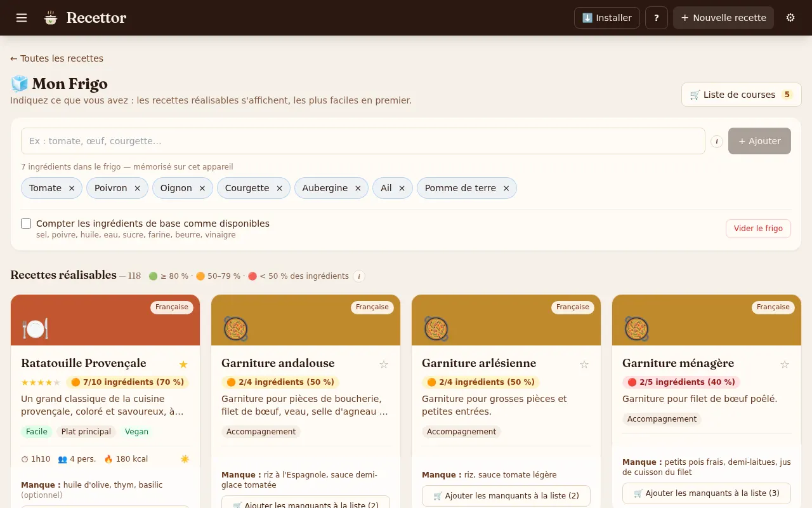Viewport: 812px width, 508px height.
Task: Remove Pomme de terre chip
Action: pos(506,188)
